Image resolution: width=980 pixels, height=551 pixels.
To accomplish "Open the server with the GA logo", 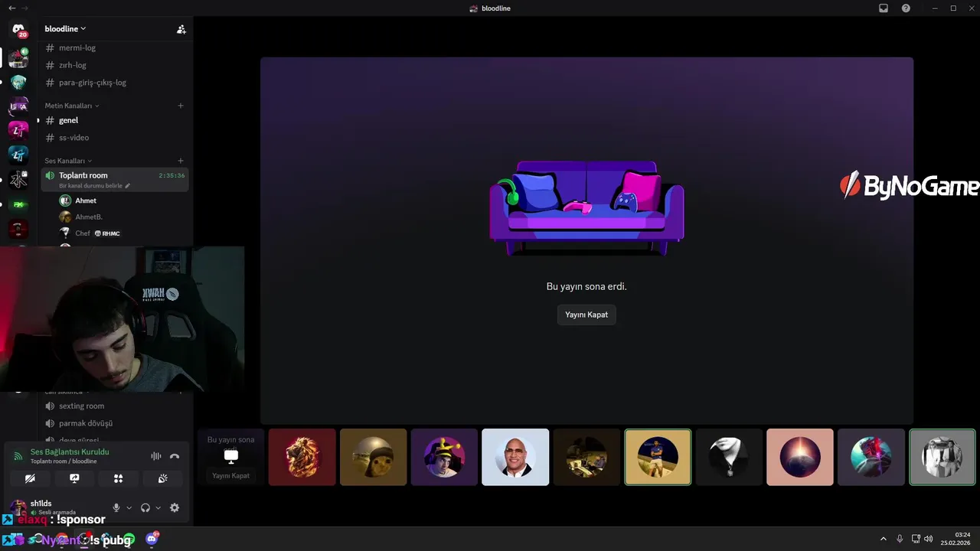I will (18, 106).
